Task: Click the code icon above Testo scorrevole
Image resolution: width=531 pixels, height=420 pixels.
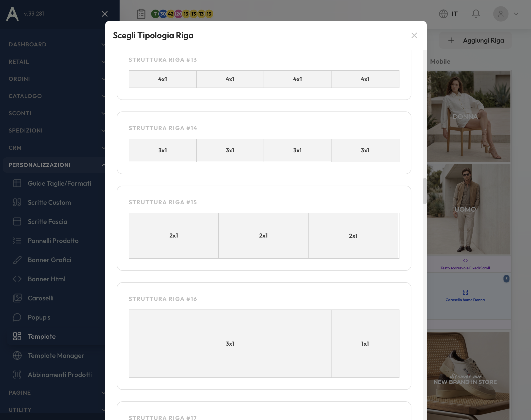Action: click(x=465, y=261)
